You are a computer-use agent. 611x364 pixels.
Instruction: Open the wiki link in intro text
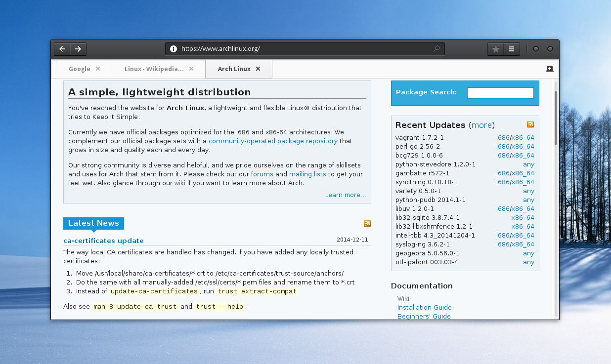click(x=180, y=183)
